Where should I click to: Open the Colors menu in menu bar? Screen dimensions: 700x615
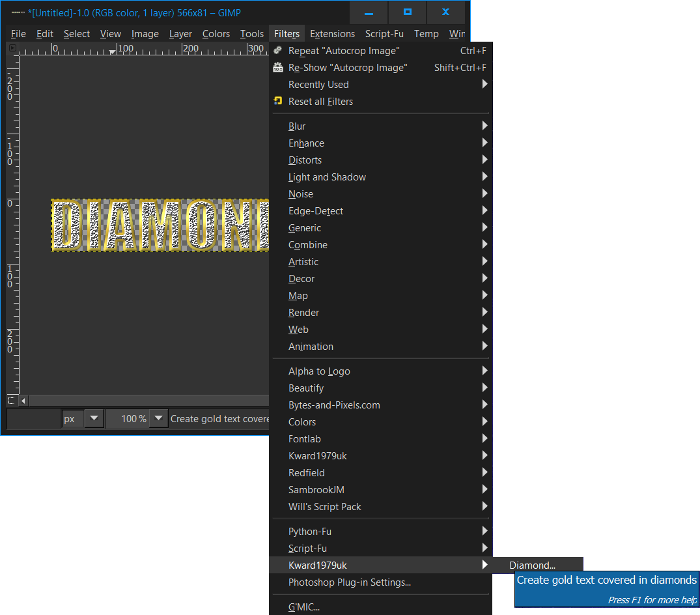click(x=216, y=34)
